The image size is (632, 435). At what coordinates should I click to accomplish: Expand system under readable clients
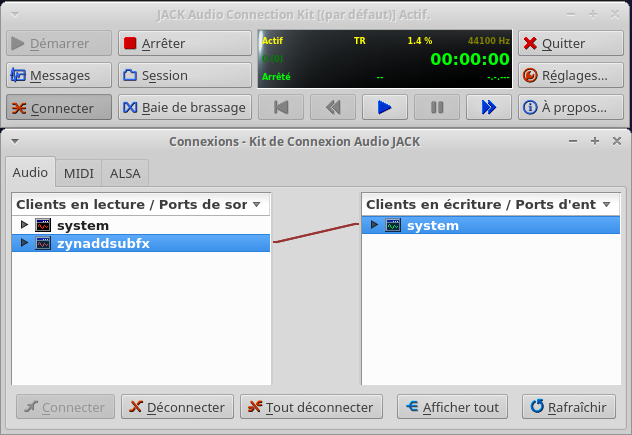(24, 226)
